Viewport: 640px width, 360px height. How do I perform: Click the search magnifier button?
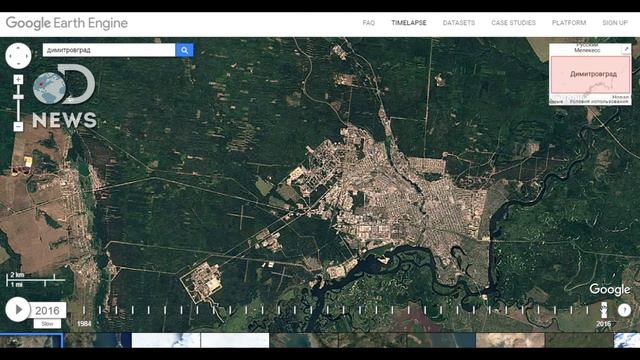[x=184, y=50]
